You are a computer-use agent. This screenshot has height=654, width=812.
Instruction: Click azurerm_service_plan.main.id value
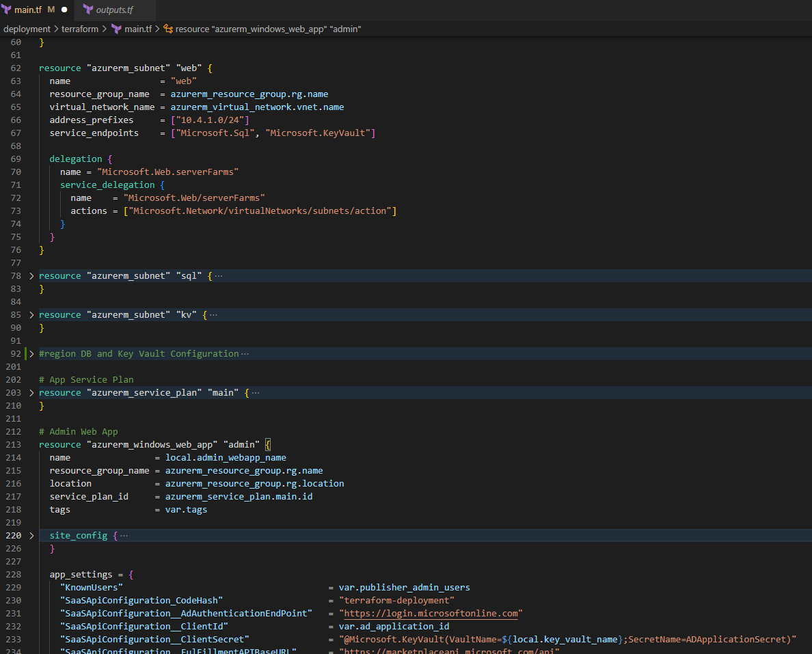pyautogui.click(x=239, y=497)
